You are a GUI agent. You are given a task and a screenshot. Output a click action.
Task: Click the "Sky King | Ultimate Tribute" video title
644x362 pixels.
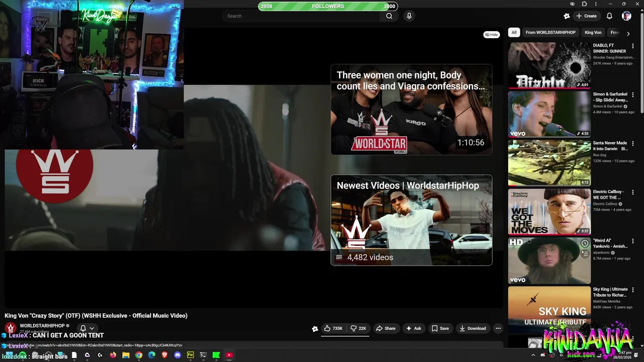(610, 292)
